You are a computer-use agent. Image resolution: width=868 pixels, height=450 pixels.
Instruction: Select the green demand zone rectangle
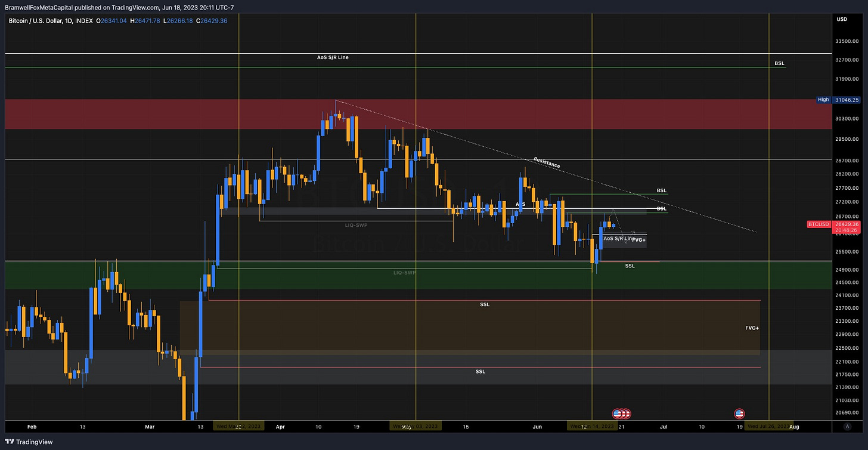417,275
